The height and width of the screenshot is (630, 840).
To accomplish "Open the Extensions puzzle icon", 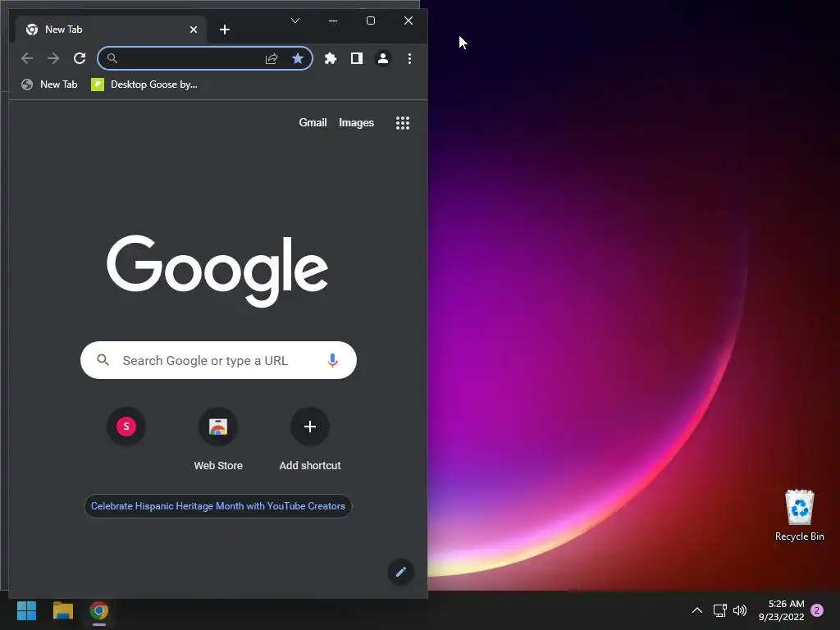I will tap(331, 58).
